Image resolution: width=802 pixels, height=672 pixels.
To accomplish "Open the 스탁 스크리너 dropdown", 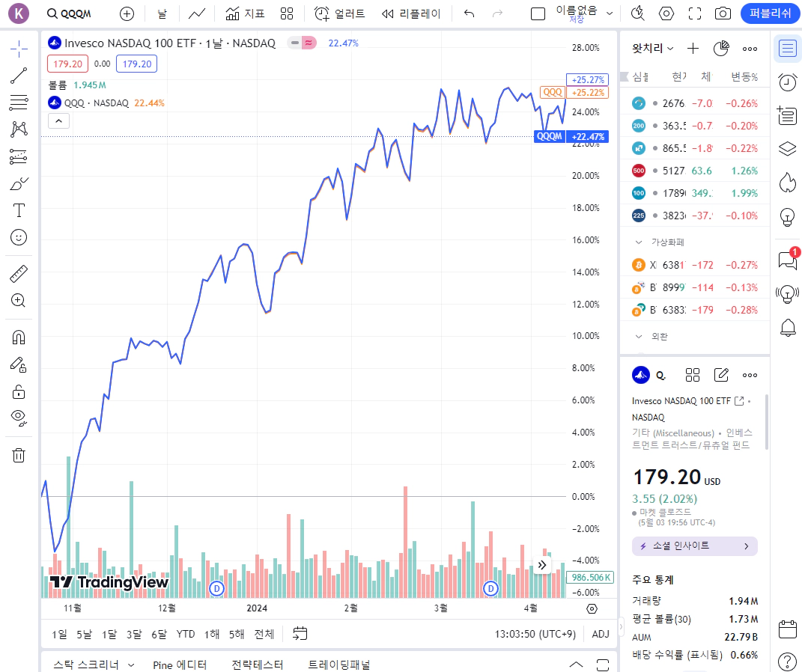I will pos(94,665).
